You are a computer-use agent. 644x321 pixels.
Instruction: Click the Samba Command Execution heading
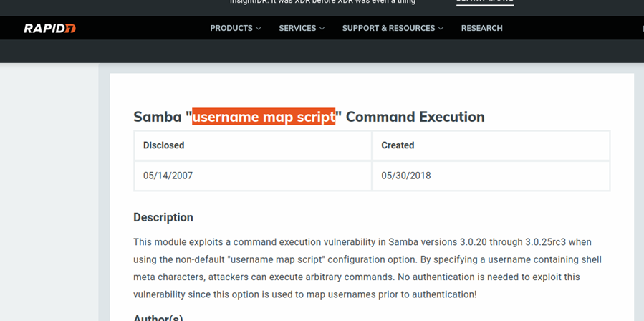[x=309, y=117]
